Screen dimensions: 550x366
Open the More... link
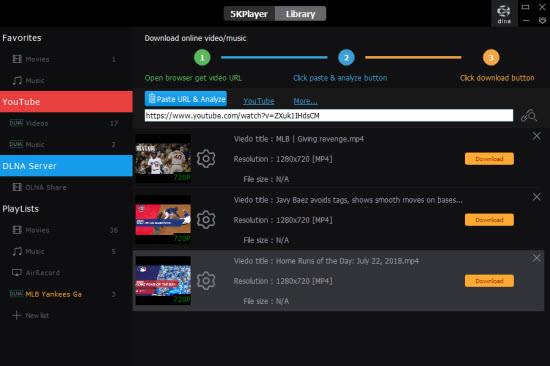[306, 101]
